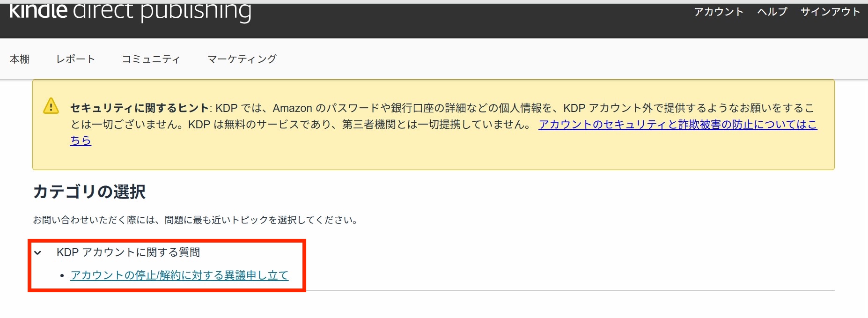This screenshot has width=868, height=318.
Task: Click the divider line below the category list
Action: 562,290
